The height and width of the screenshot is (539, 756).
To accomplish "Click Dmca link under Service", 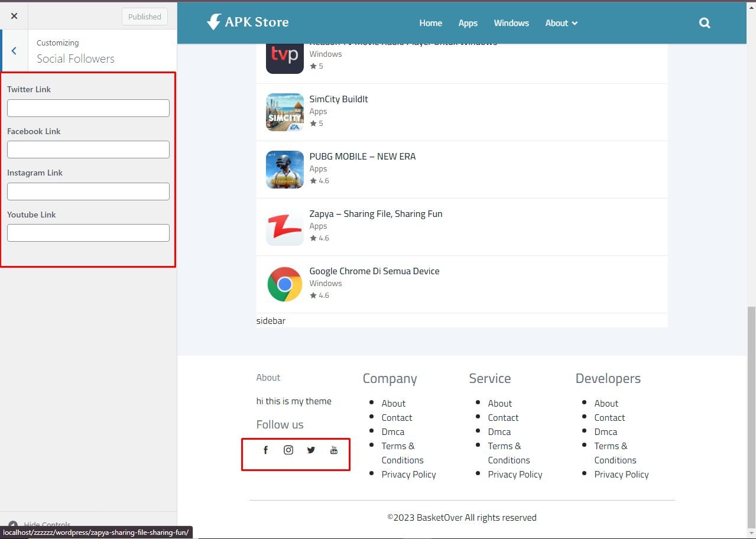I will pos(499,432).
